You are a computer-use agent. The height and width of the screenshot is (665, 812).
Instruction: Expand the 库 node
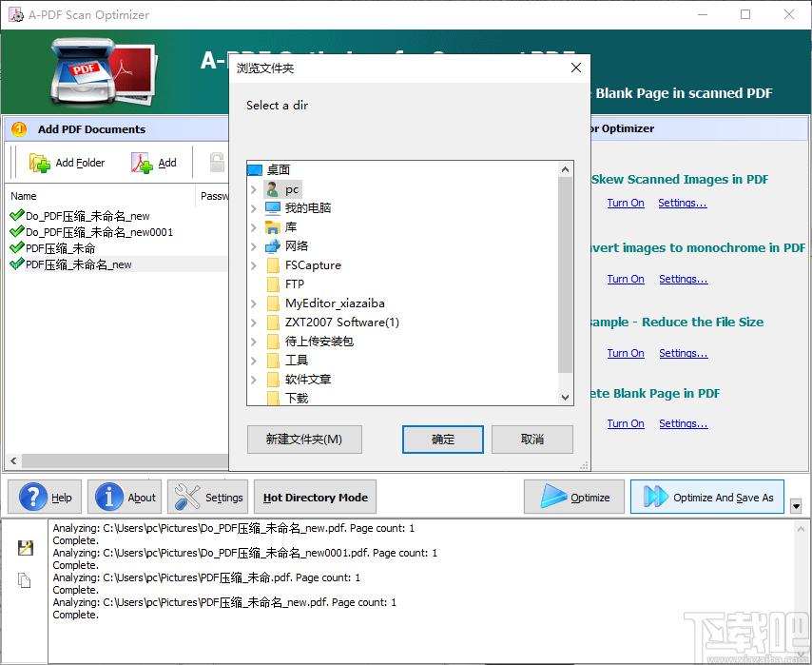(x=254, y=227)
